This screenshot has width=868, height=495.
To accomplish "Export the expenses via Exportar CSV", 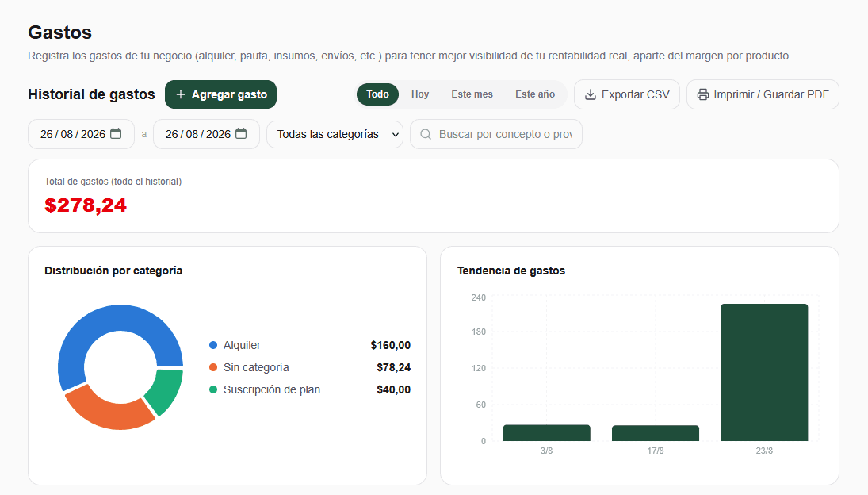I will pos(627,94).
